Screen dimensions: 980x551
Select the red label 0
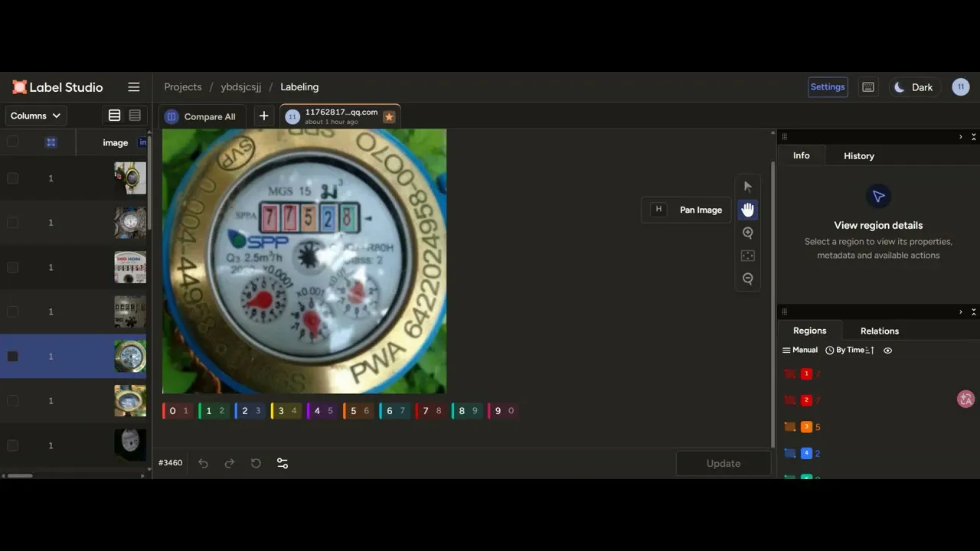point(177,411)
